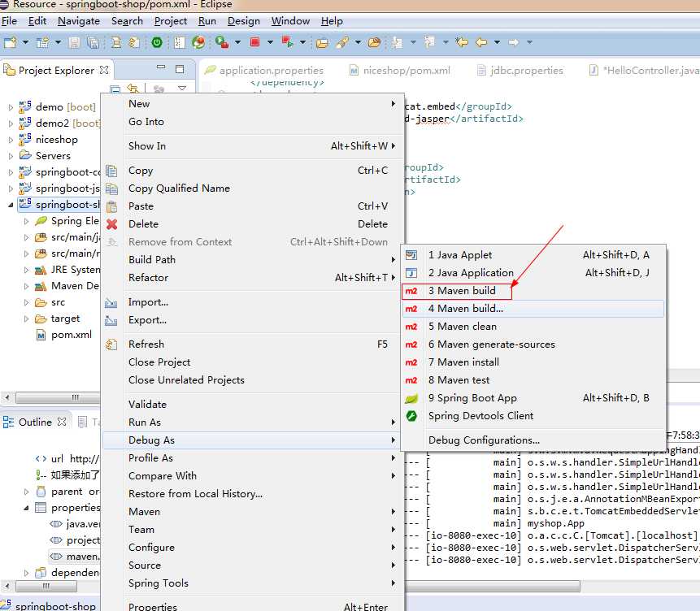Open the New wizard dropdown arrow

pyautogui.click(x=25, y=42)
